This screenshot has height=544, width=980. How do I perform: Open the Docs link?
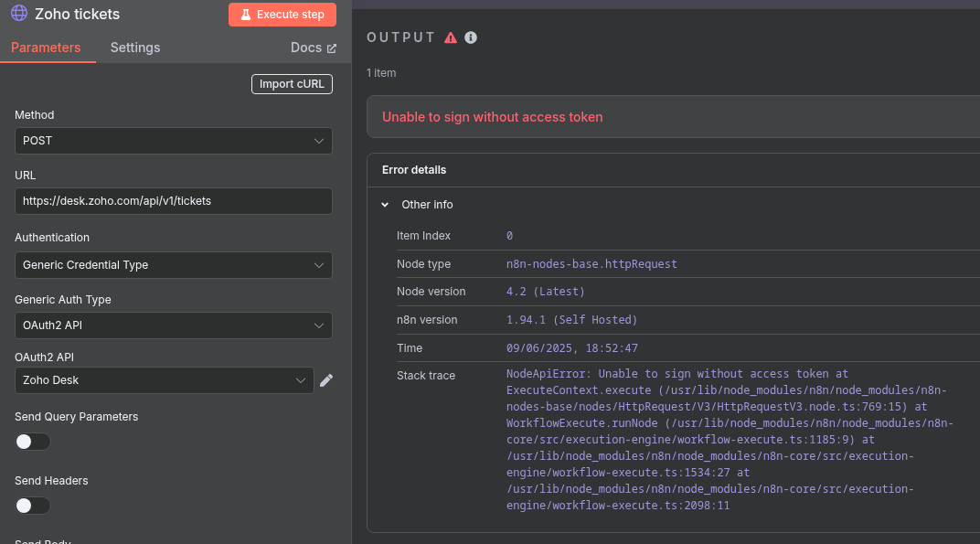coord(314,48)
